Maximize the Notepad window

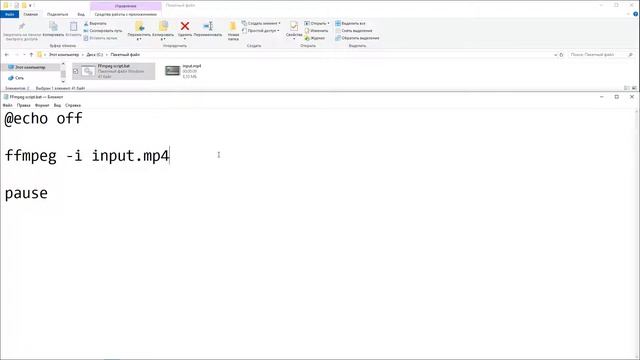pyautogui.click(x=616, y=97)
